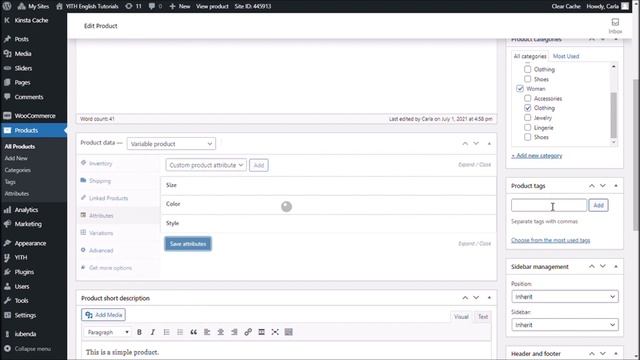The width and height of the screenshot is (640, 360).
Task: Insert or edit link icon
Action: (x=248, y=332)
